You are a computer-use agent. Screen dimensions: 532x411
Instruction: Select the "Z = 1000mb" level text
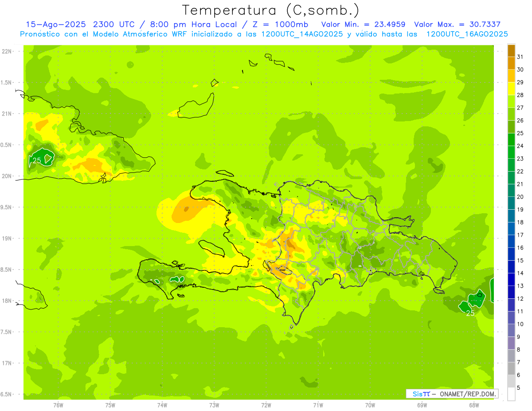[x=281, y=24]
